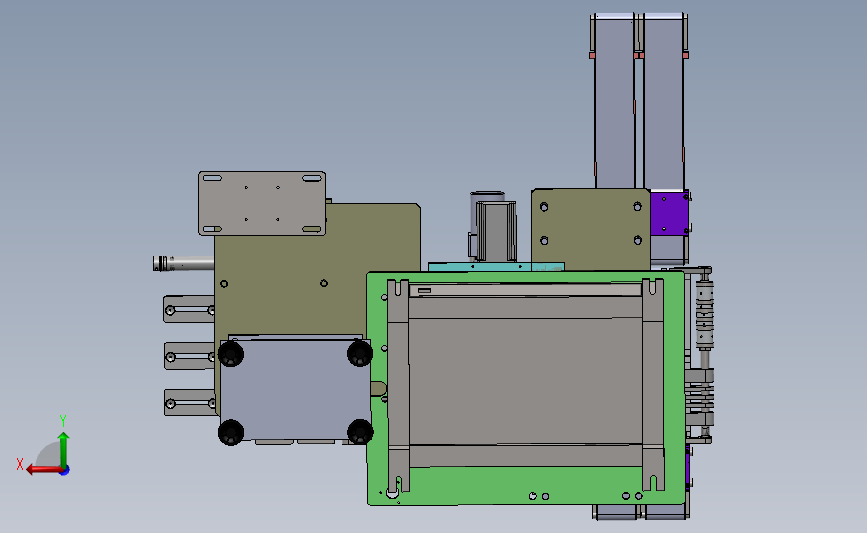Select the motor body above the cyan strip

495,231
